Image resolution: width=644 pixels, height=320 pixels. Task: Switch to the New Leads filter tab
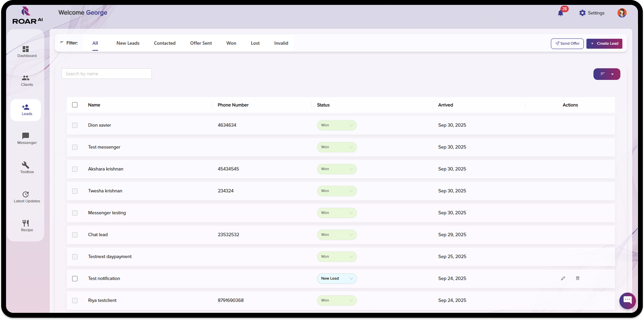click(x=128, y=43)
